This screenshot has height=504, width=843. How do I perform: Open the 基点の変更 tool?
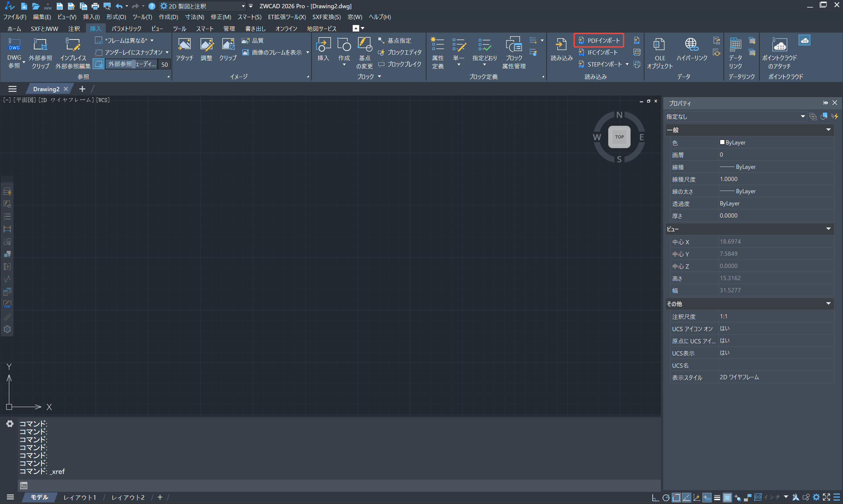click(365, 53)
